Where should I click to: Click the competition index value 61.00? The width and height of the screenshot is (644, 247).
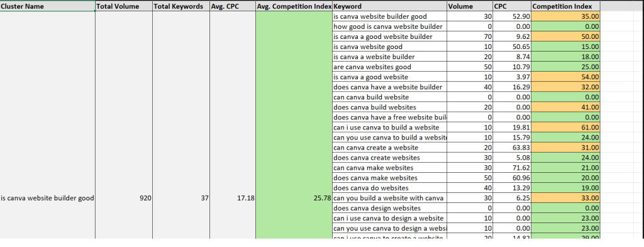point(565,127)
